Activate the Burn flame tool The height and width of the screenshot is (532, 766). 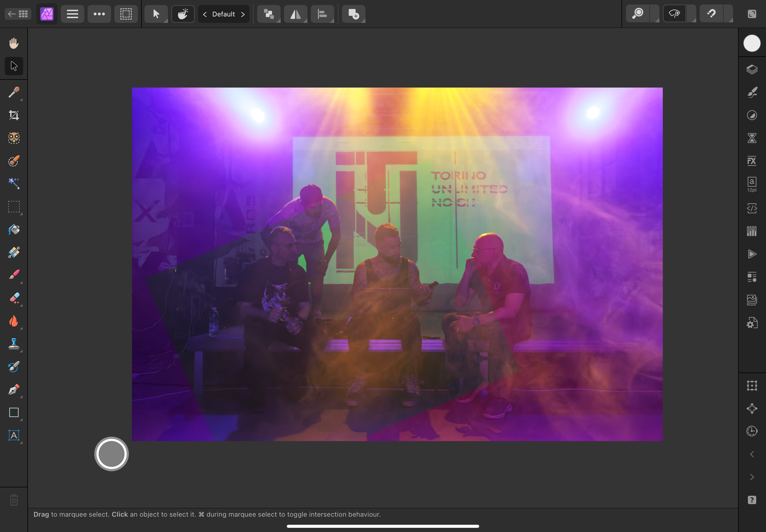[x=14, y=321]
